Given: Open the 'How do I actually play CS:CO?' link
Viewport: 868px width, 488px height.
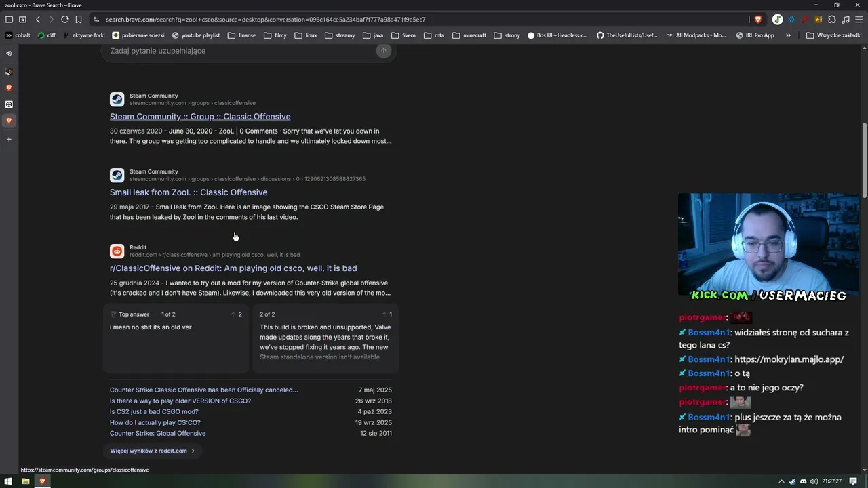Looking at the screenshot, I should coord(155,423).
